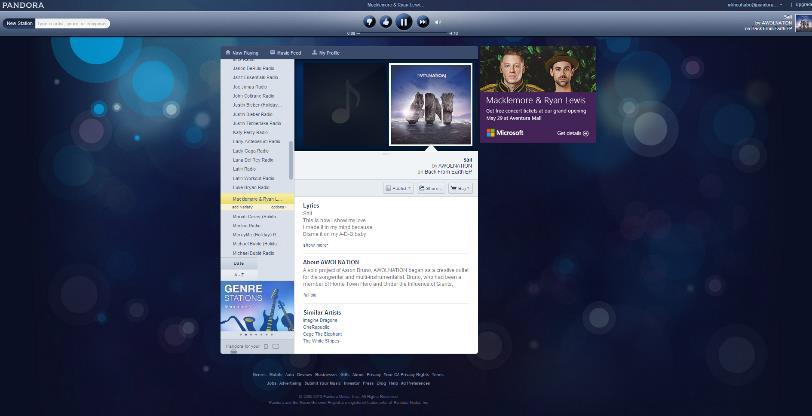The height and width of the screenshot is (416, 812).
Task: Open the Genre Stations banner
Action: (257, 309)
